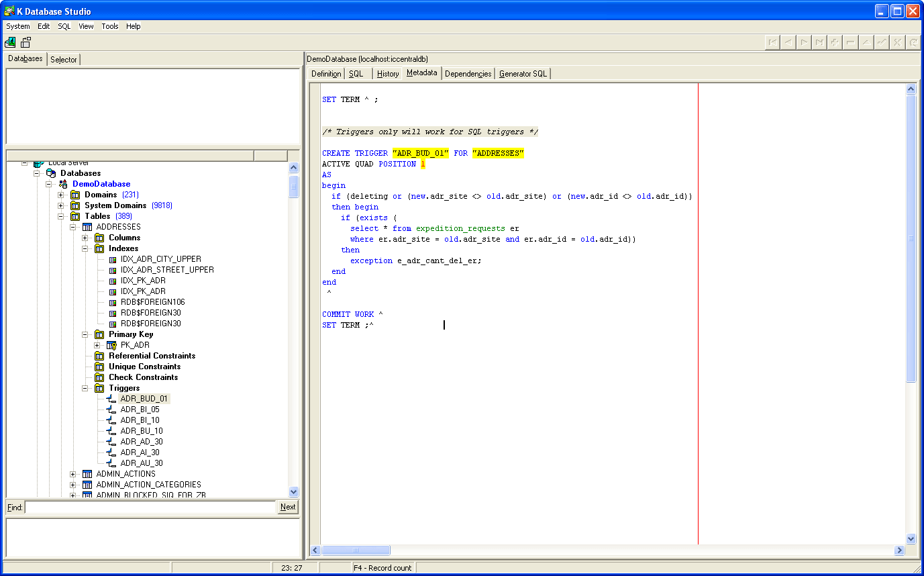The image size is (924, 576).
Task: Switch to the Selector tab
Action: [64, 60]
